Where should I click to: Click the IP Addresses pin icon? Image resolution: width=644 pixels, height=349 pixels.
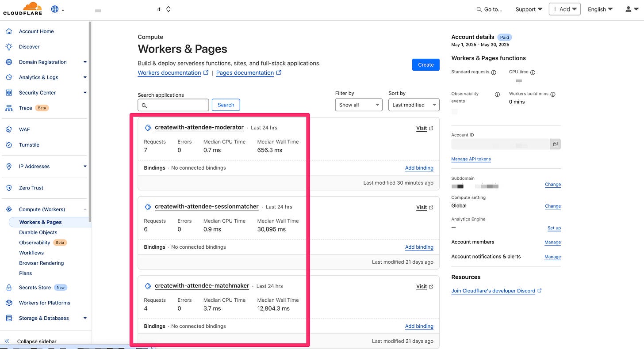pos(9,167)
